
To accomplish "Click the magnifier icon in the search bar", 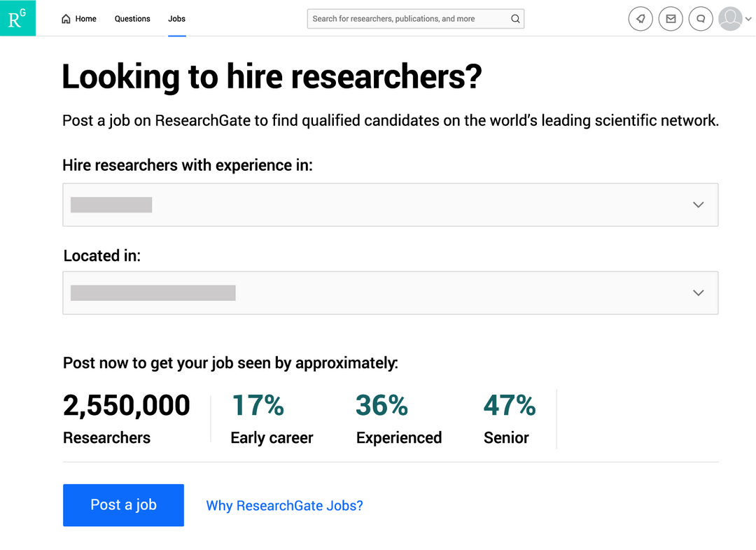I will tap(515, 19).
